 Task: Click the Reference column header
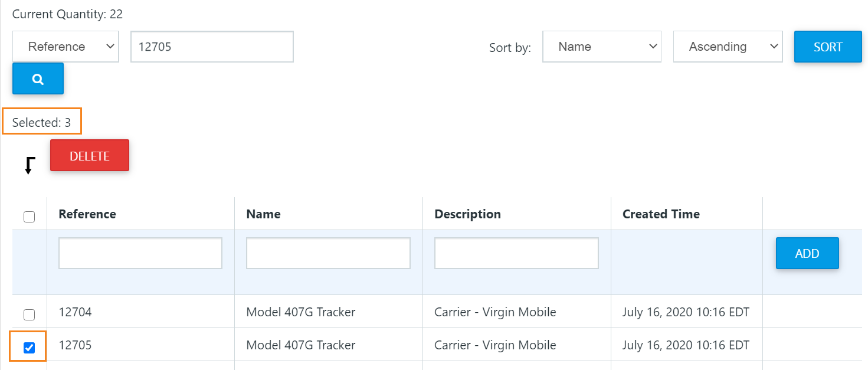(x=87, y=214)
